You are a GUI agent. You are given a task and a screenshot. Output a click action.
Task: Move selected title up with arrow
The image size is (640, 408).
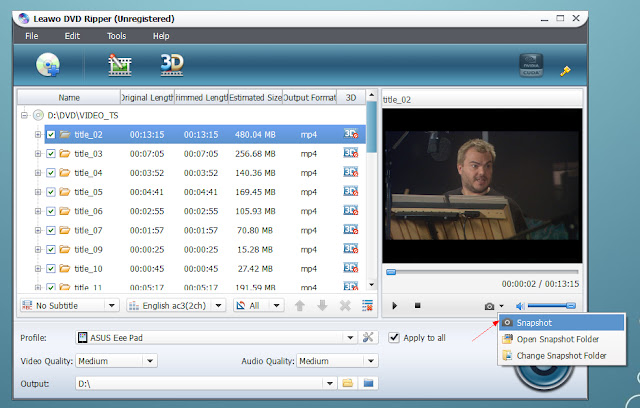pyautogui.click(x=300, y=306)
